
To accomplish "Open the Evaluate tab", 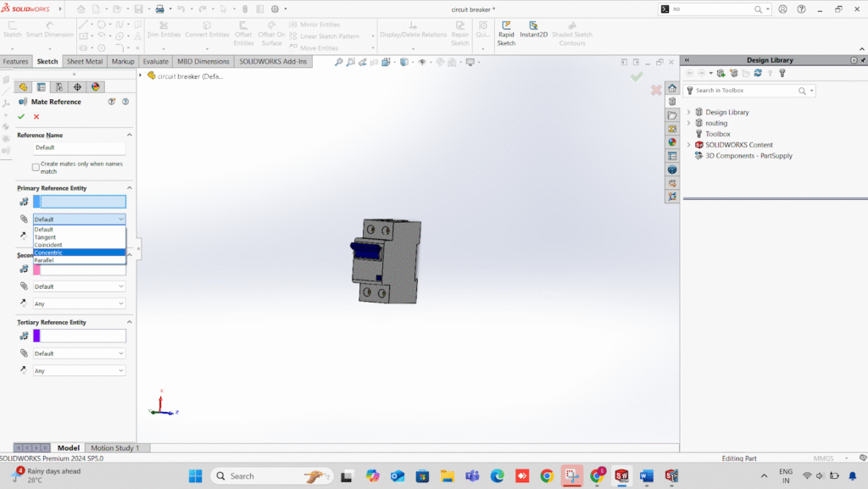I will [155, 62].
